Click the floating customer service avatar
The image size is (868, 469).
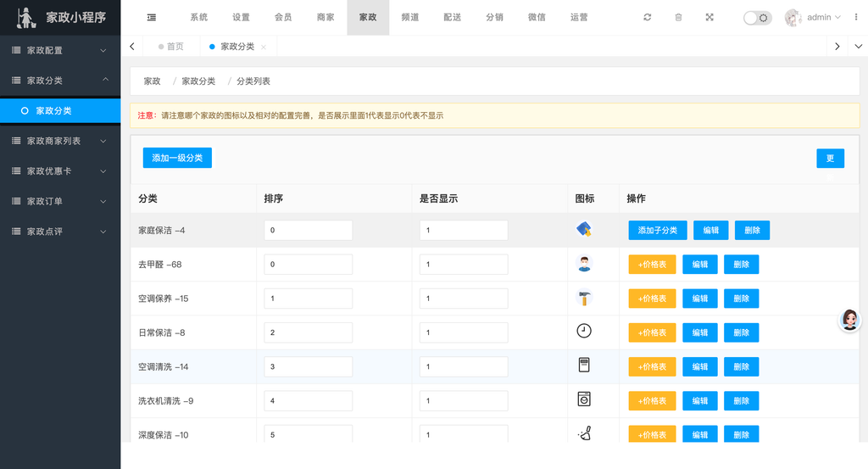[x=849, y=320]
